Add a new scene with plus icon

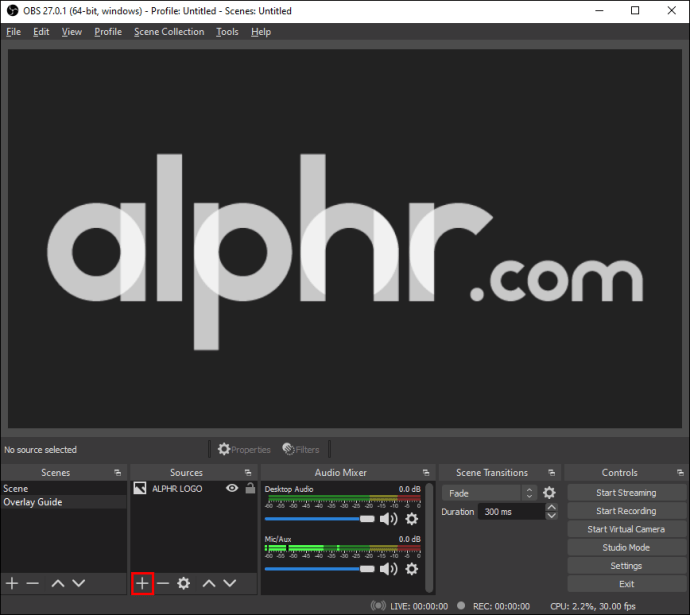pyautogui.click(x=12, y=583)
